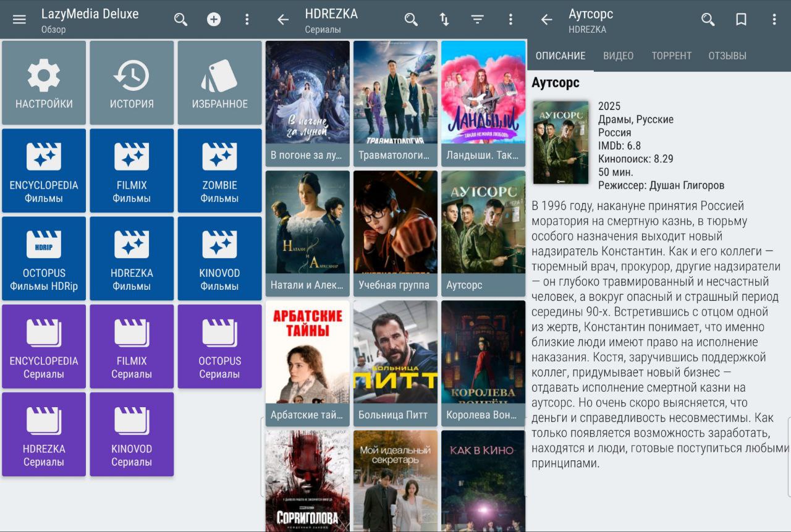Image resolution: width=791 pixels, height=532 pixels.
Task: Select the 'Режиссер: Душан Глигоров' line
Action: pos(661,185)
